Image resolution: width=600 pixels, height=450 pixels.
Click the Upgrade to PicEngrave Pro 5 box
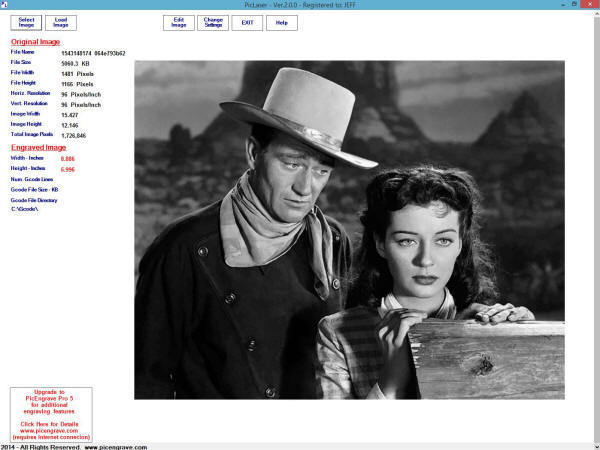click(x=51, y=414)
